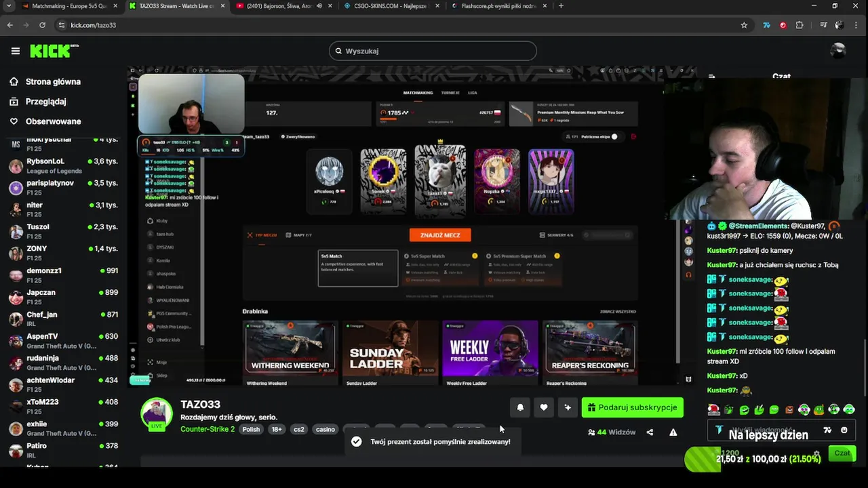Open the user profile avatar menu
Viewport: 868px width, 488px height.
click(838, 51)
